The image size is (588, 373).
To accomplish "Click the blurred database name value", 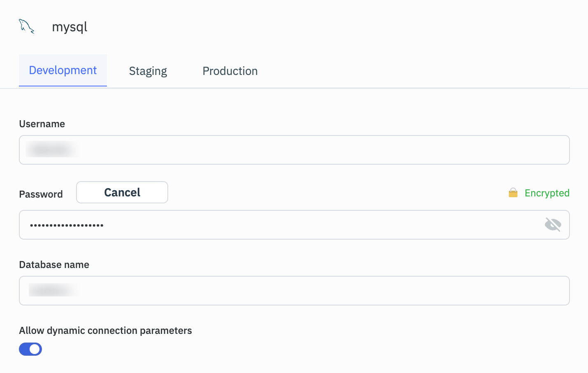I will tap(53, 290).
